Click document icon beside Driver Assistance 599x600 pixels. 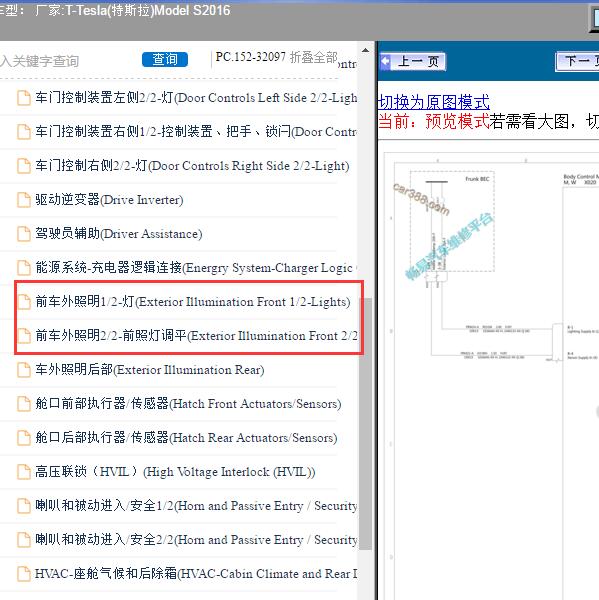point(24,234)
